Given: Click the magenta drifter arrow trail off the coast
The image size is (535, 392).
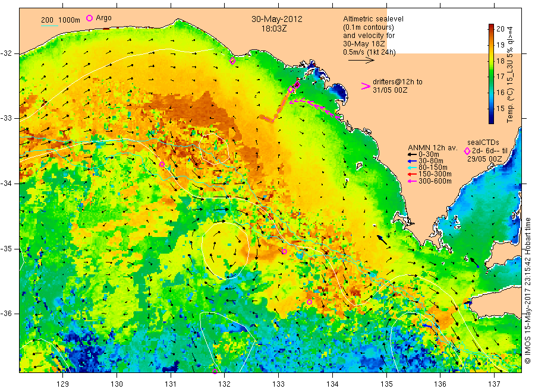Looking at the screenshot, I should point(316,108).
